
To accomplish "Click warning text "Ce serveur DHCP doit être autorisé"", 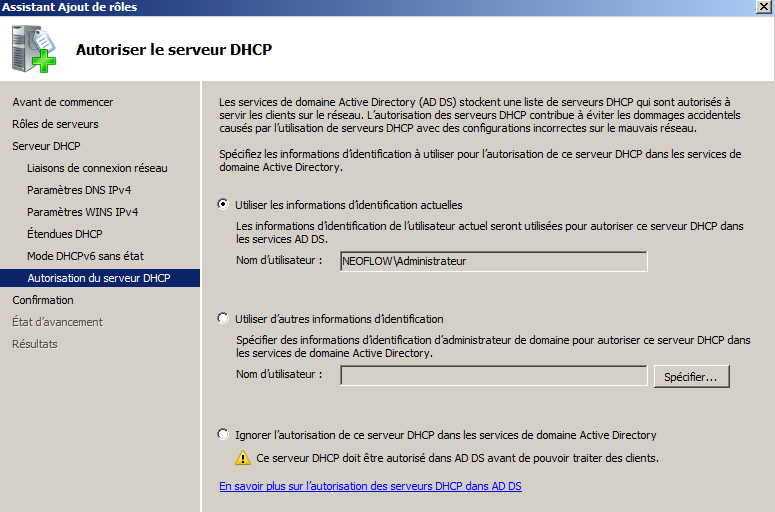I will point(457,458).
